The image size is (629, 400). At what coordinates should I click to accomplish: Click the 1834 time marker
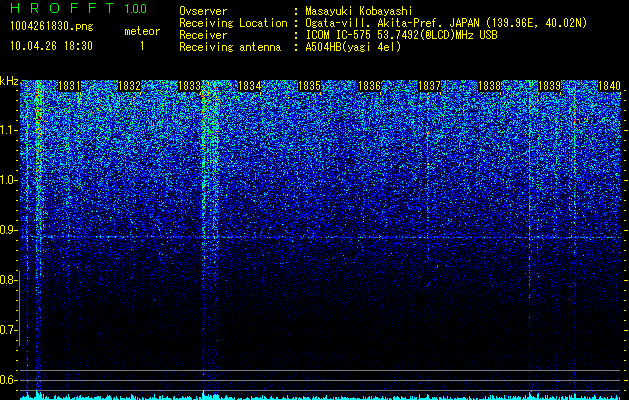coord(250,86)
